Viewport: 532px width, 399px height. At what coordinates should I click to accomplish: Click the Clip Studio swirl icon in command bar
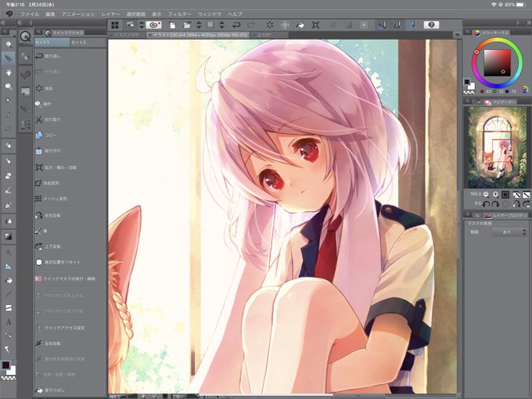(153, 25)
